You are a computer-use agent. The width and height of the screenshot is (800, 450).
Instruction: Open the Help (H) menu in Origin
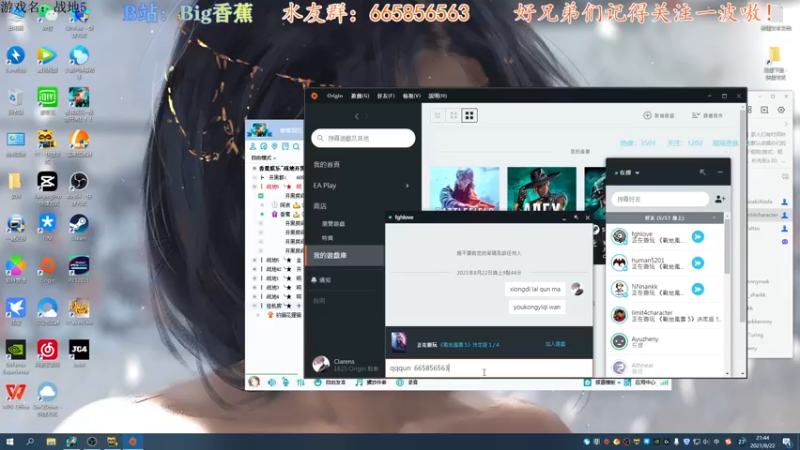(x=437, y=96)
